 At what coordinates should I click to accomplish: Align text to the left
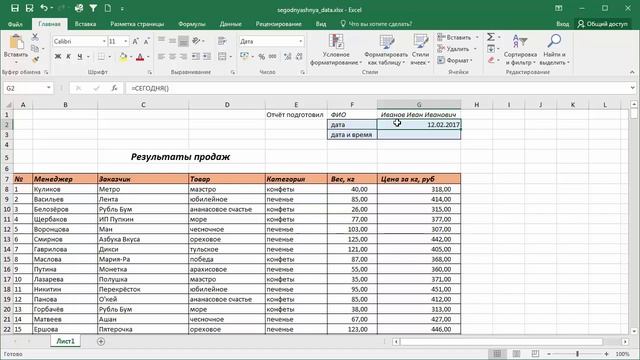point(161,57)
